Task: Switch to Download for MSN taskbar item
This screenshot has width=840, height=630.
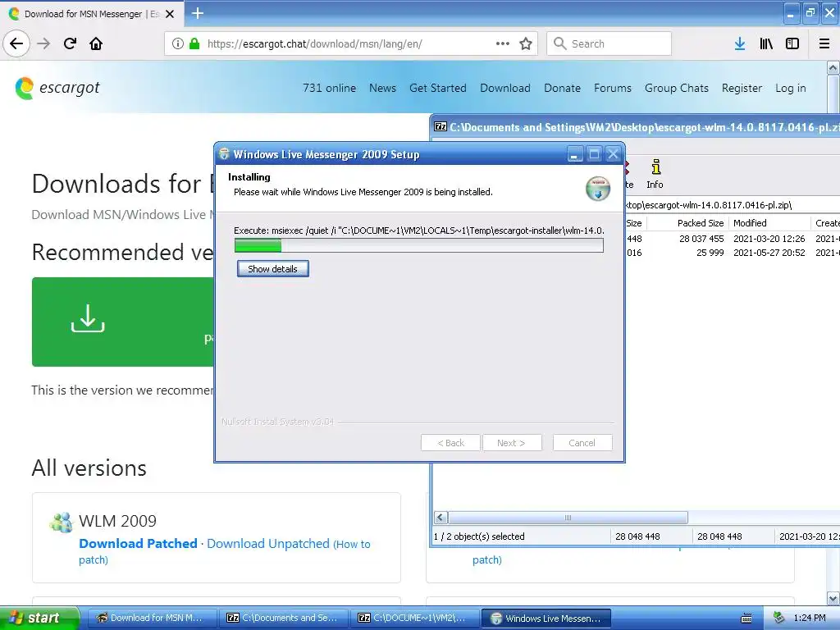Action: [x=152, y=618]
